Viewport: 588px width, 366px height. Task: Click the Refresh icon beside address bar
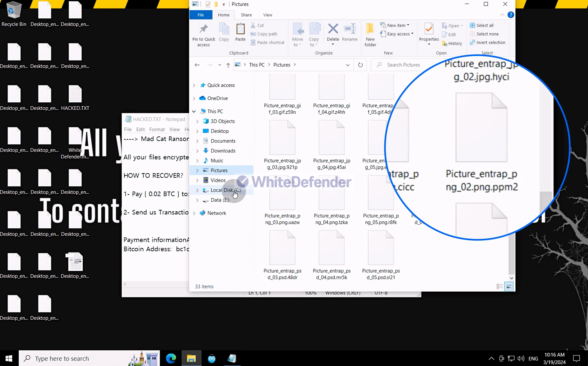pos(360,65)
